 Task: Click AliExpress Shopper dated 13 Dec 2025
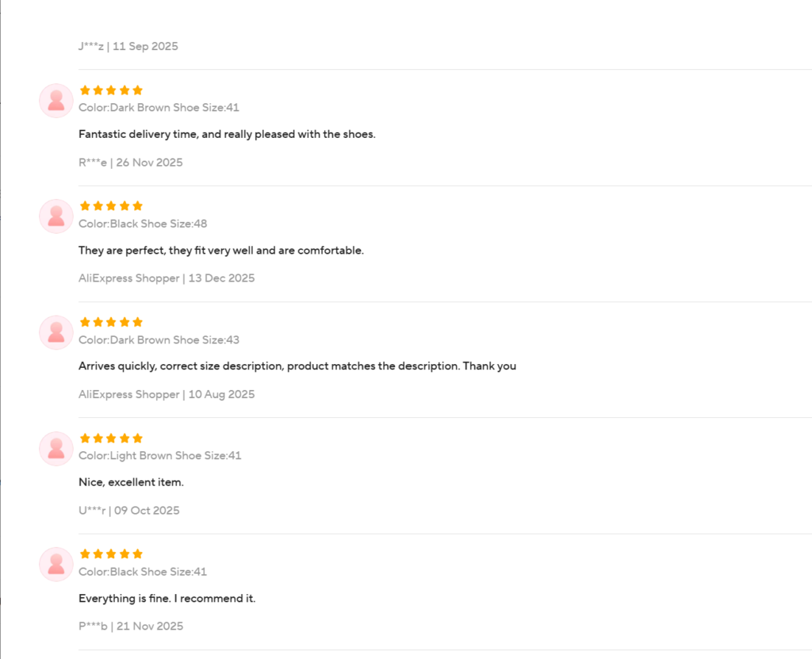(129, 278)
